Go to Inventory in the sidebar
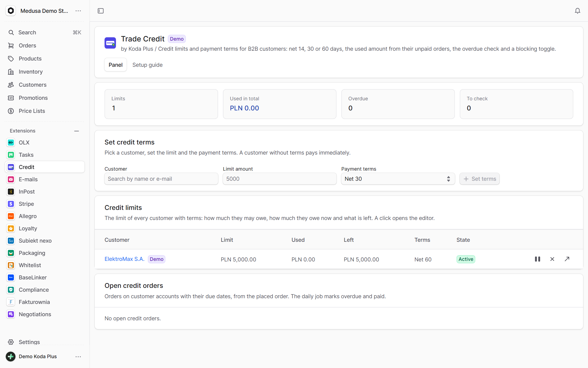The height and width of the screenshot is (368, 588). [45, 72]
